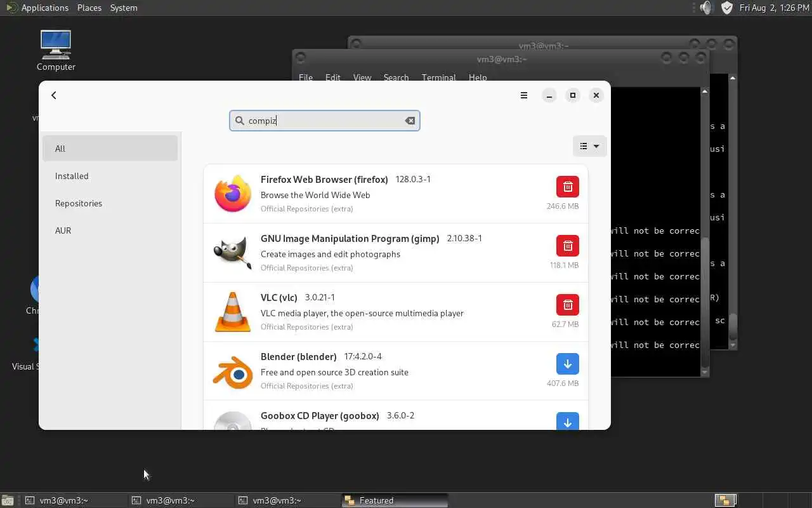Open the System menu

(124, 8)
